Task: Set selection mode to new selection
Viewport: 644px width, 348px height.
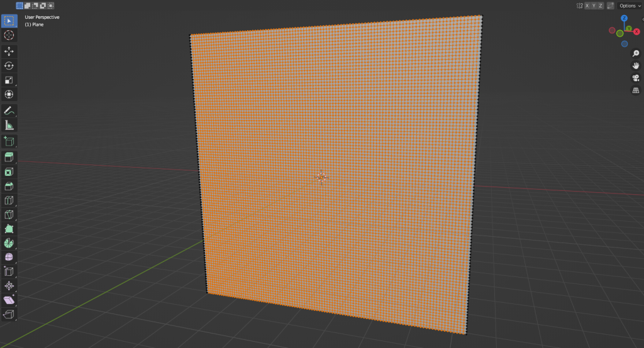Action: (19, 6)
